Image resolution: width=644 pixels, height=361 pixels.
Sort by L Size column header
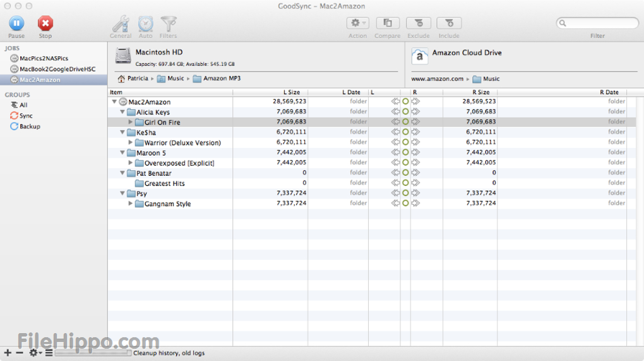point(270,92)
